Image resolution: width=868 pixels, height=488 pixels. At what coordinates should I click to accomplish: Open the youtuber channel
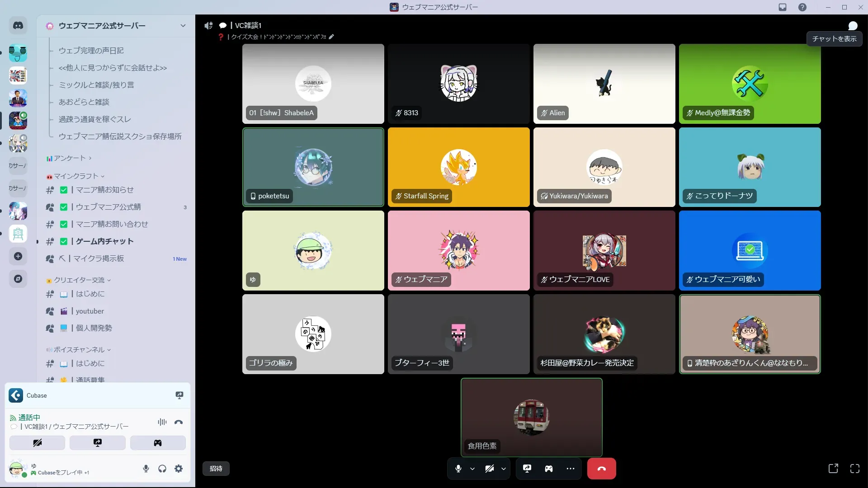[90, 311]
